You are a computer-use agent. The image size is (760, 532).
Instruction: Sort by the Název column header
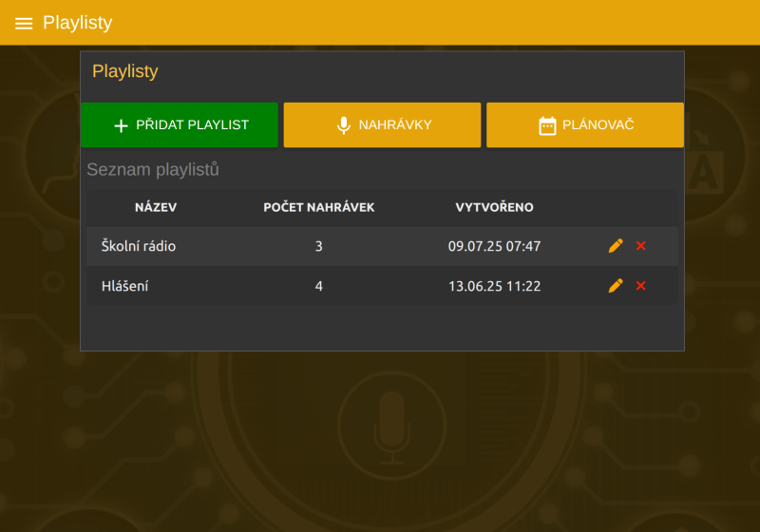pos(156,207)
